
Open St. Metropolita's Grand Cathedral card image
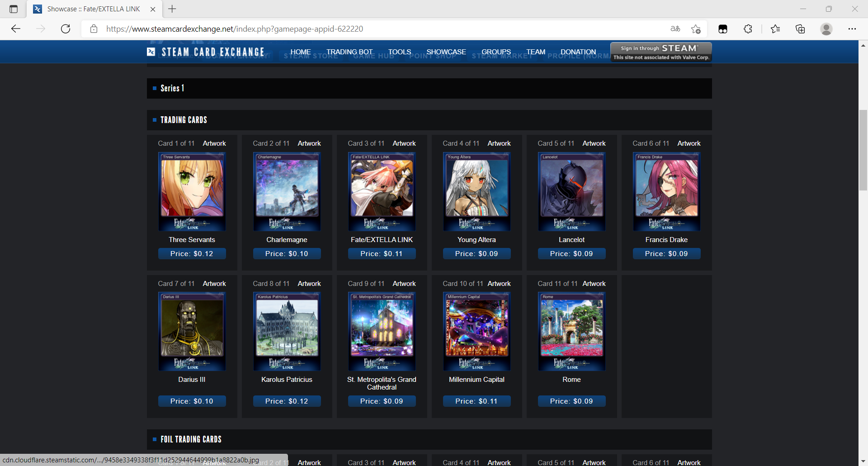(x=382, y=332)
